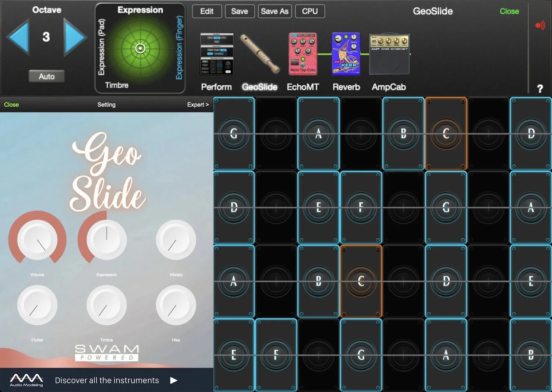This screenshot has height=392, width=552.
Task: Click the Edit button
Action: pos(207,11)
